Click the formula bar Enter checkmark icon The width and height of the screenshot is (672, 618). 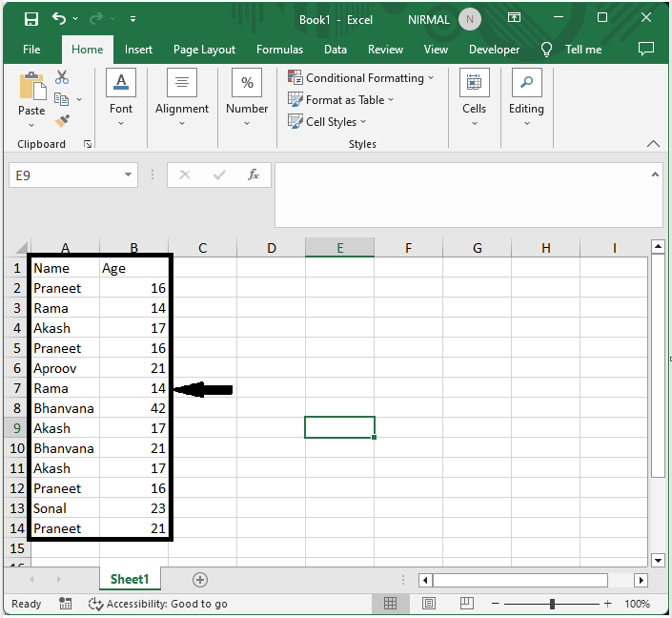[x=219, y=175]
